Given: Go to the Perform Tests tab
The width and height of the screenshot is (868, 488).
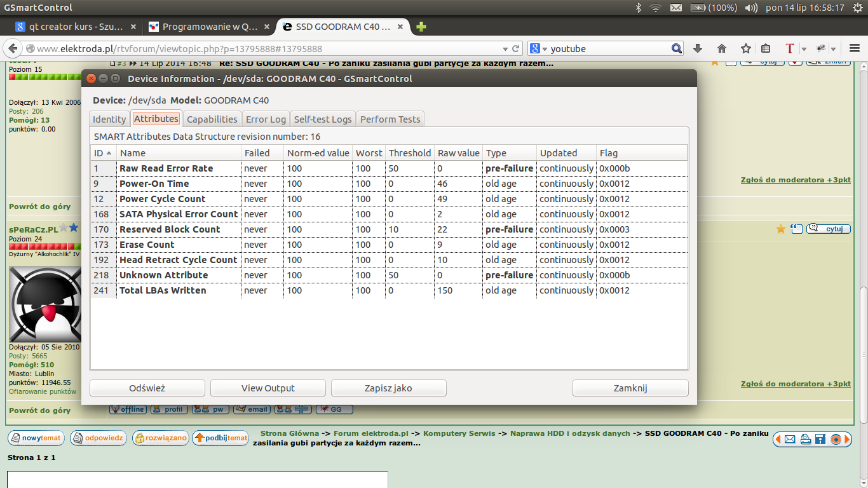Looking at the screenshot, I should (x=390, y=119).
